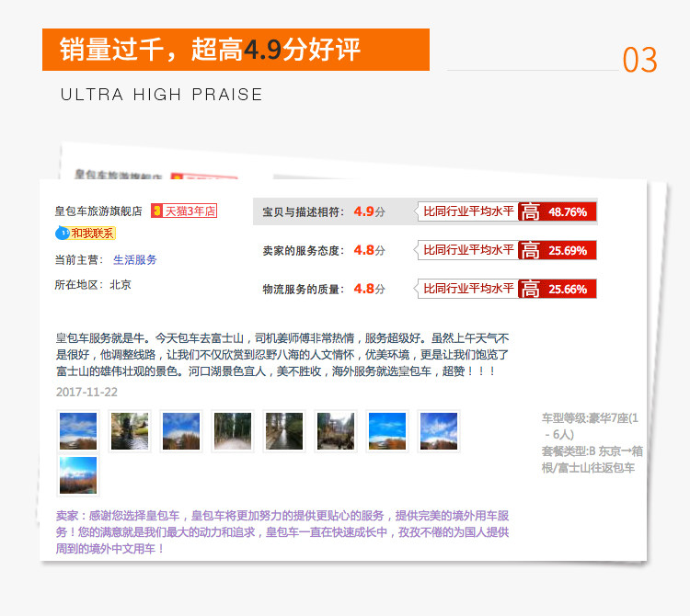
Task: Open the eighth review photo thumbnail
Action: pyautogui.click(x=438, y=431)
